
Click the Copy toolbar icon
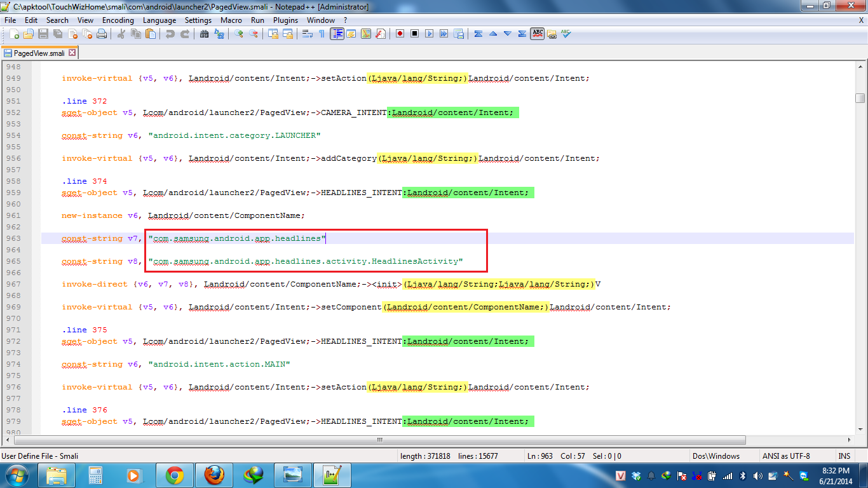(x=135, y=34)
